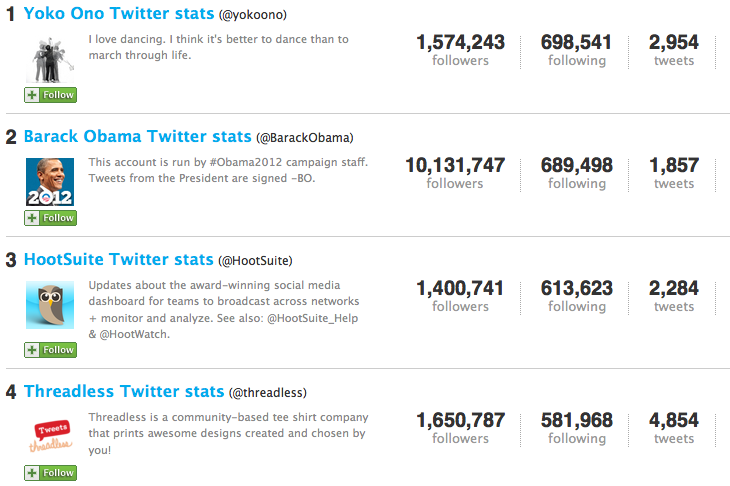Click the @HootSuite handle text
730x486 pixels.
(x=255, y=261)
